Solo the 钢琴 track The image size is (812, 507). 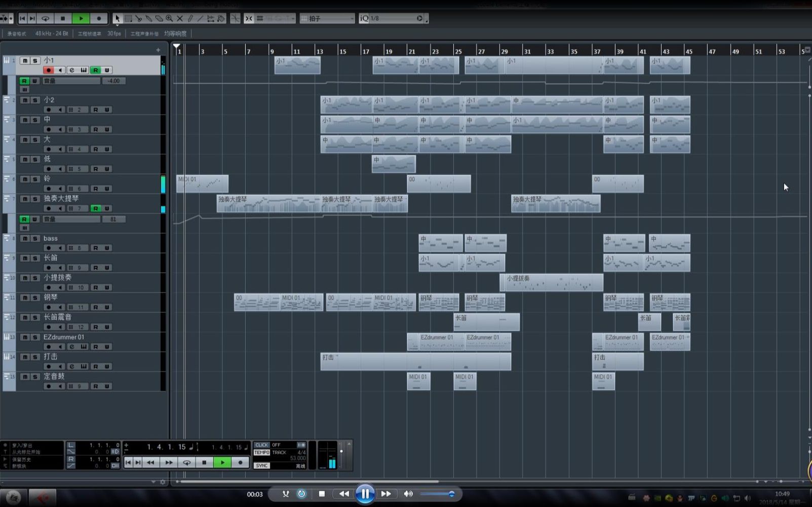(35, 298)
